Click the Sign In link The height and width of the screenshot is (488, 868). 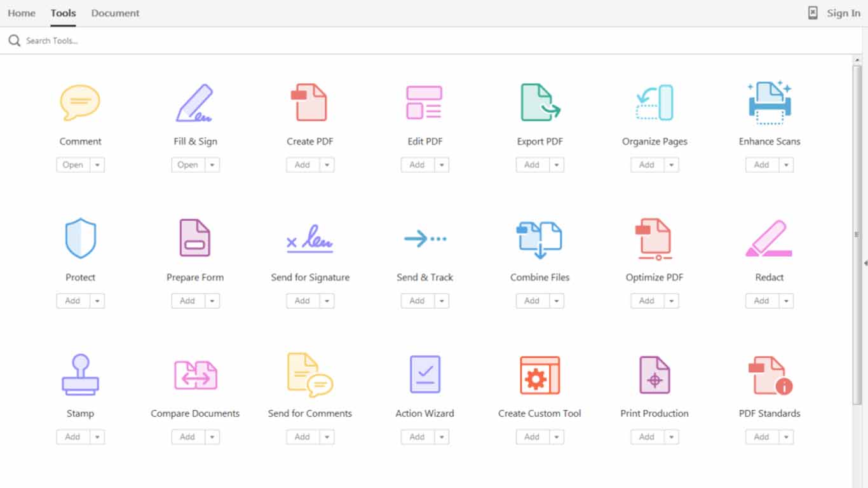coord(844,13)
